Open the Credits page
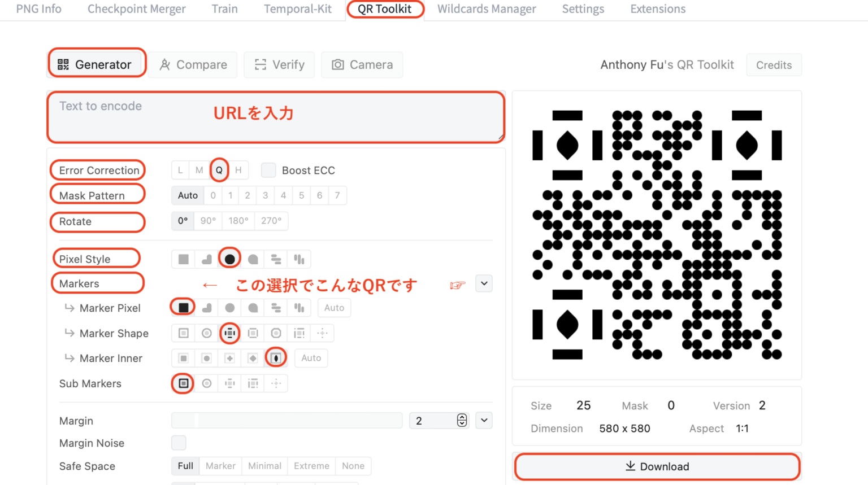868x485 pixels. point(774,65)
